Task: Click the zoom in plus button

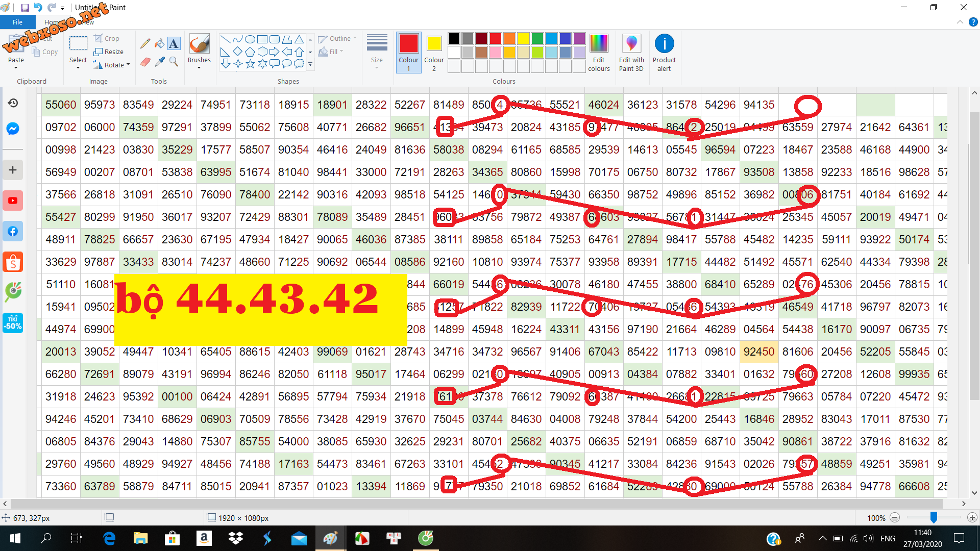Action: [972, 517]
